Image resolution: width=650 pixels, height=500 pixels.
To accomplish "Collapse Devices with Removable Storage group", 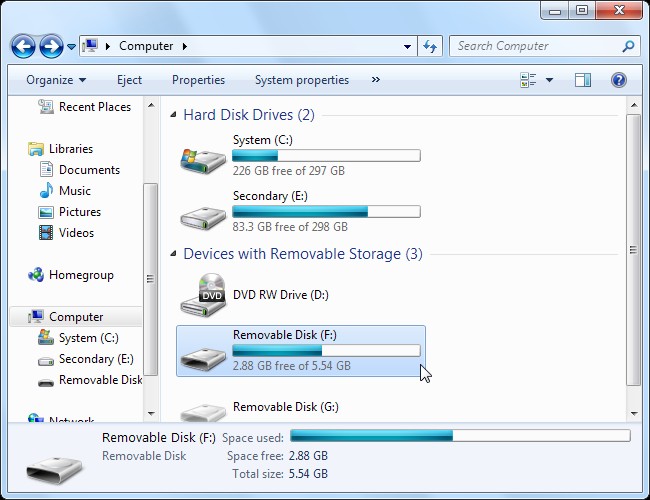I will click(173, 254).
